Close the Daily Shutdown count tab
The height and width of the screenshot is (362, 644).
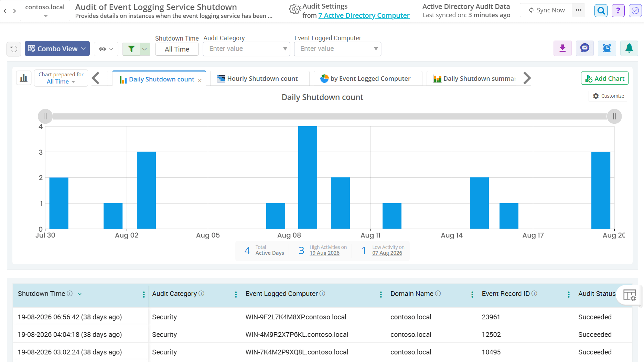click(x=200, y=80)
